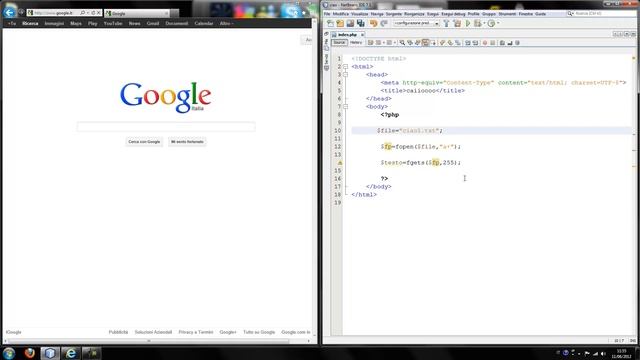
Task: Open the project configuration combo box
Action: pos(416,24)
